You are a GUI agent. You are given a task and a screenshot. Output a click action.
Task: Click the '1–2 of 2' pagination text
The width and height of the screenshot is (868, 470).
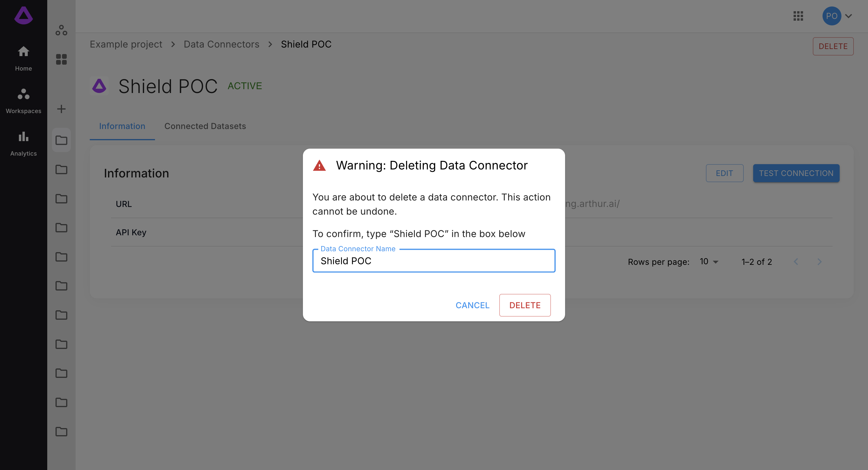[x=756, y=262]
